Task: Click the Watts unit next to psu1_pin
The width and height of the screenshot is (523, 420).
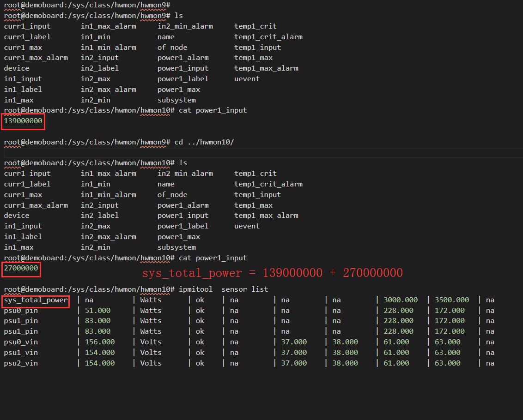Action: 151,320
